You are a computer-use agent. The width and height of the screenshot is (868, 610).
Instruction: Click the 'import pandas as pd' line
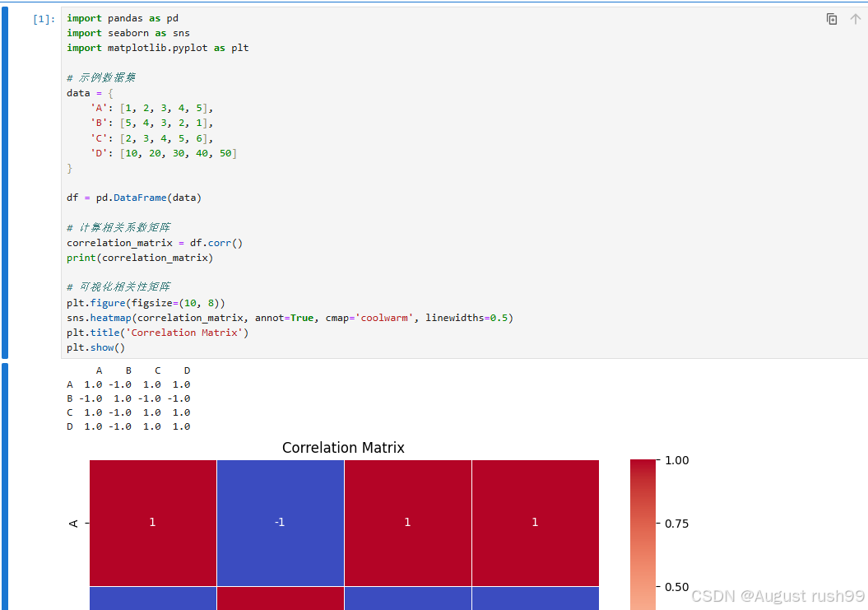click(x=123, y=18)
